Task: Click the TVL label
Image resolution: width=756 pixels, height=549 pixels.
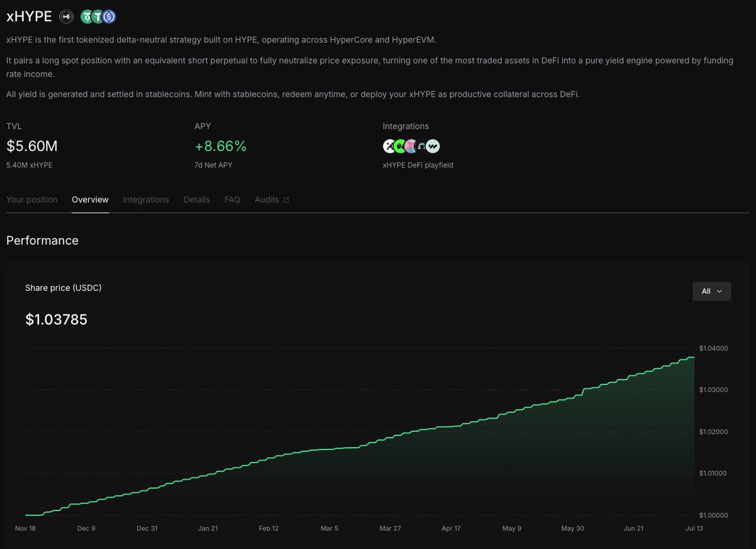Action: coord(14,126)
